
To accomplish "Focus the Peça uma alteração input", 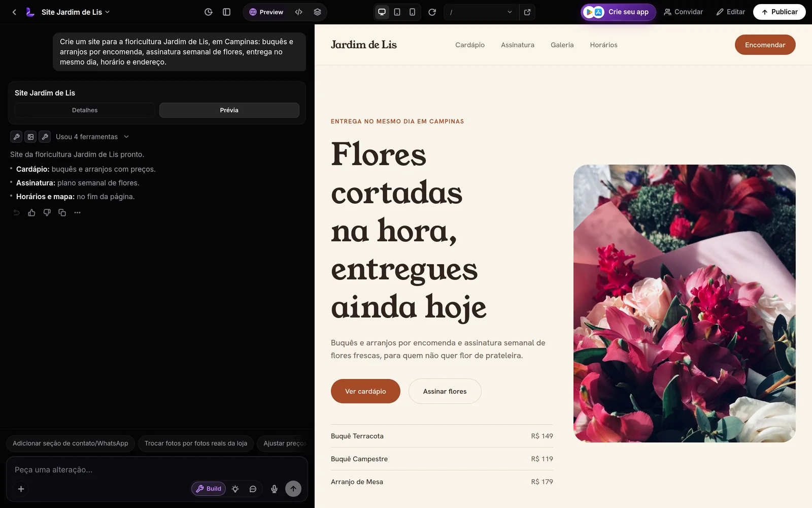I will (x=157, y=470).
